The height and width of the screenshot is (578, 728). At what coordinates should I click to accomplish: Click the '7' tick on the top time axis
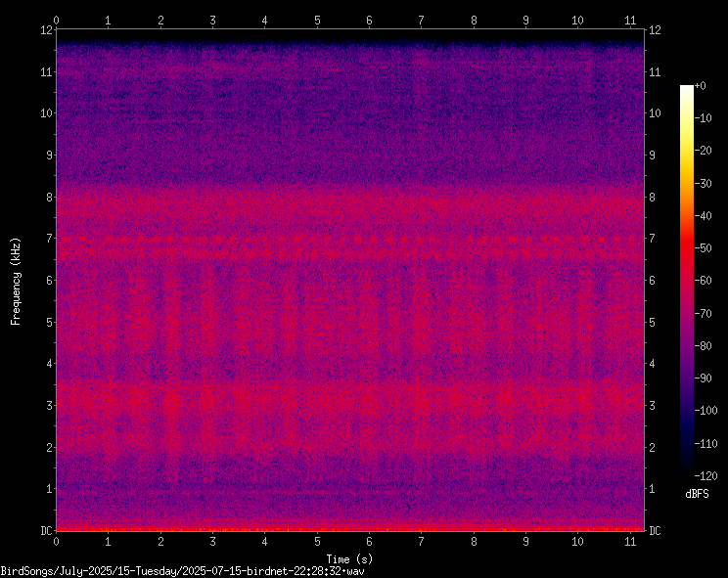[x=421, y=21]
